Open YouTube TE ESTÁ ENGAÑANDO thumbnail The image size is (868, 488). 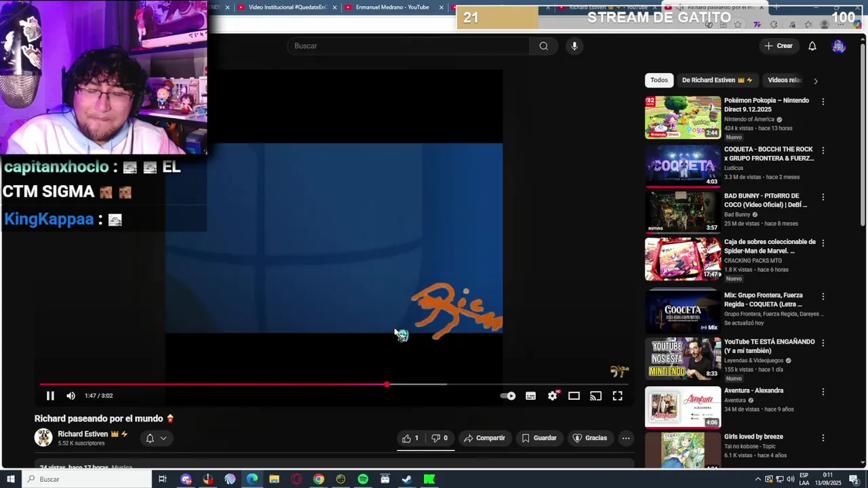coord(683,359)
